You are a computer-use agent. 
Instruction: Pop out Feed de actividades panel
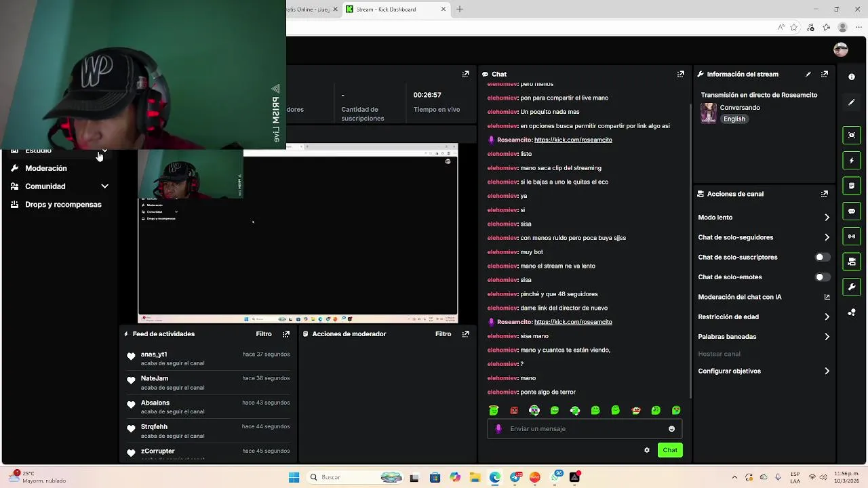(286, 334)
